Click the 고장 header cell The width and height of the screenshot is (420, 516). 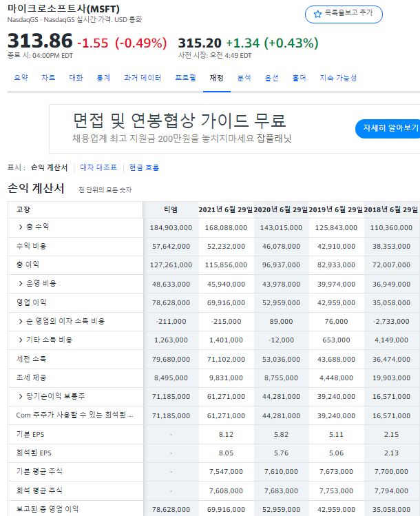(x=75, y=209)
